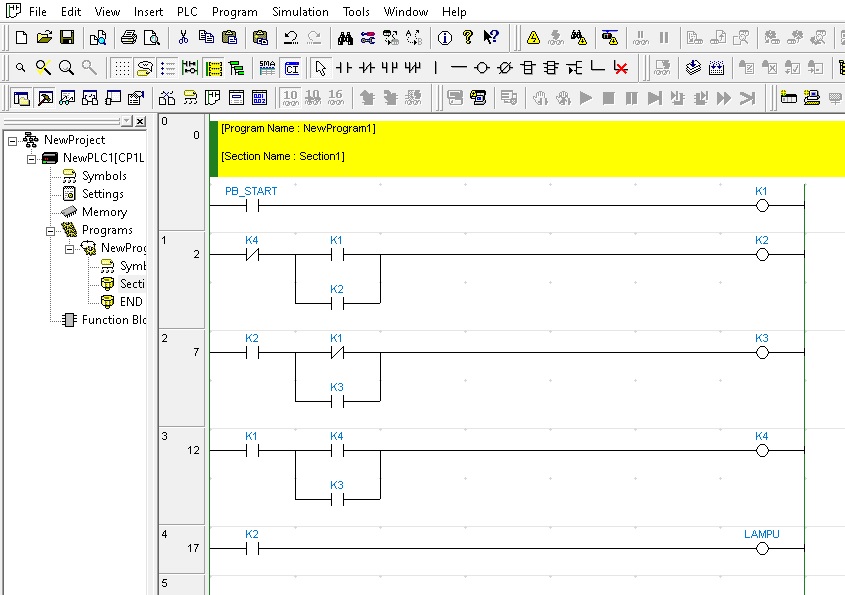Click the simulation Play button
Screen dimensions: 845x595
coord(586,98)
